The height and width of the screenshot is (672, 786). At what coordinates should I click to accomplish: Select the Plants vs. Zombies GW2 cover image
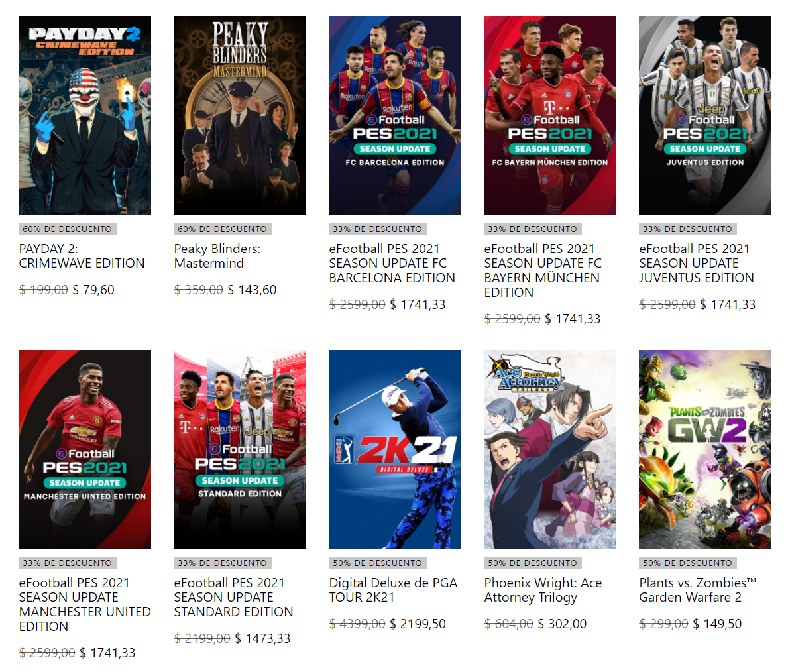pos(704,449)
